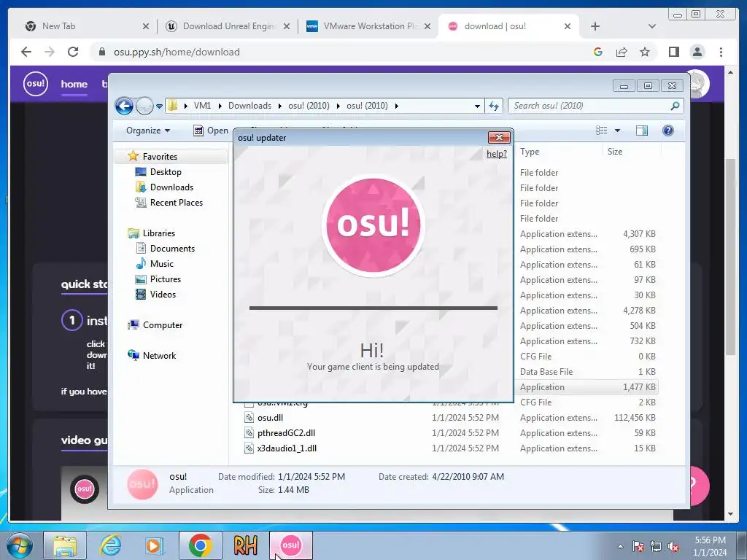Open the Music library
The width and height of the screenshot is (747, 560).
161,264
